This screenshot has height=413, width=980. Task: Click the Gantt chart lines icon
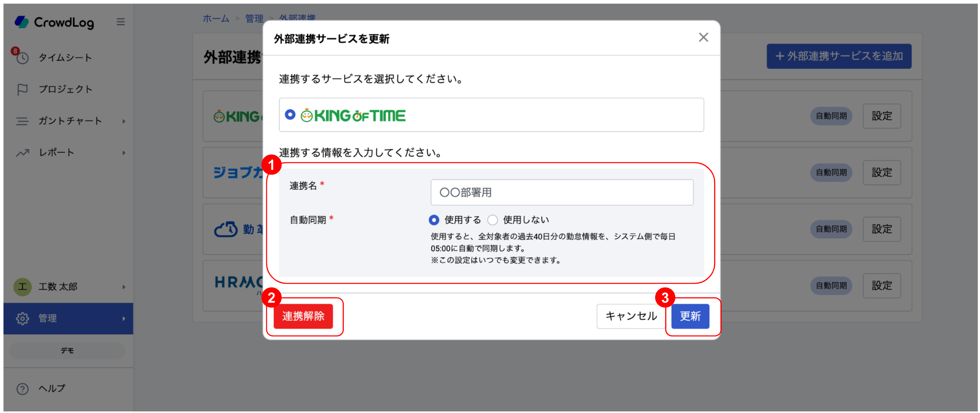coord(22,121)
